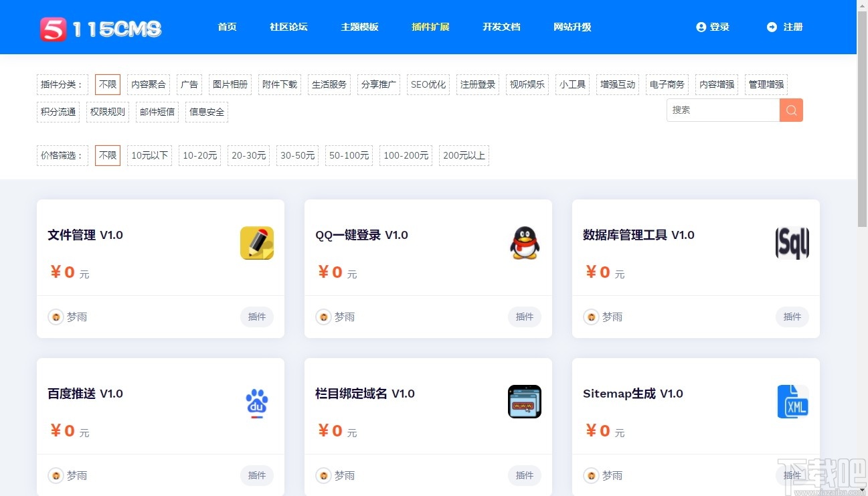This screenshot has width=868, height=496.
Task: Click the QQ penguin plugin icon
Action: pos(525,243)
